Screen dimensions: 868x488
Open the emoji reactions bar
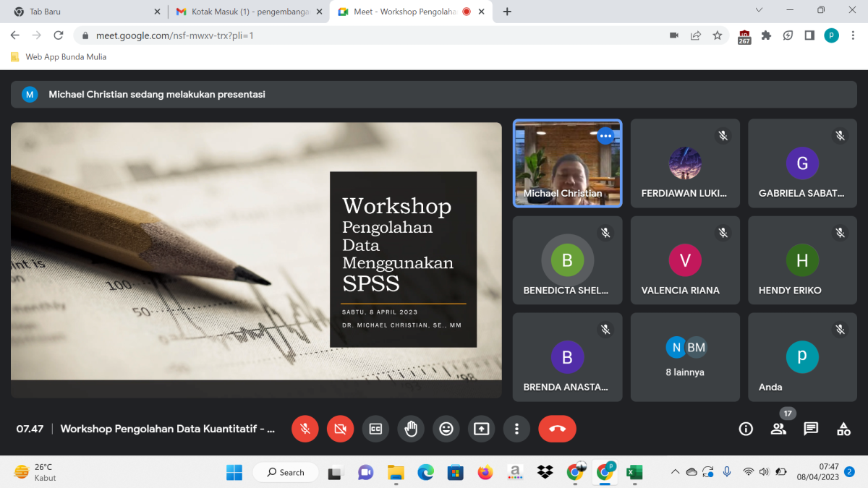click(446, 429)
